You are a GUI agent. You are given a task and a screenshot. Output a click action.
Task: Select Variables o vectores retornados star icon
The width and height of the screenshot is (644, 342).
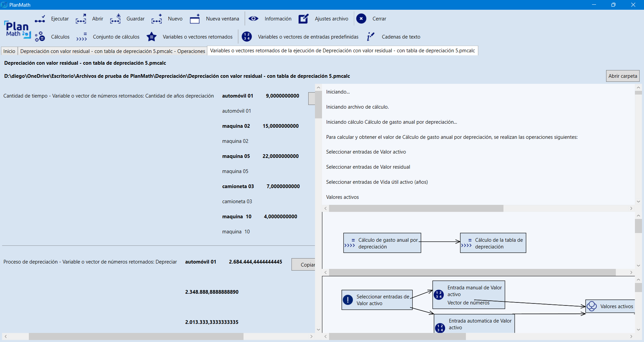click(x=152, y=37)
